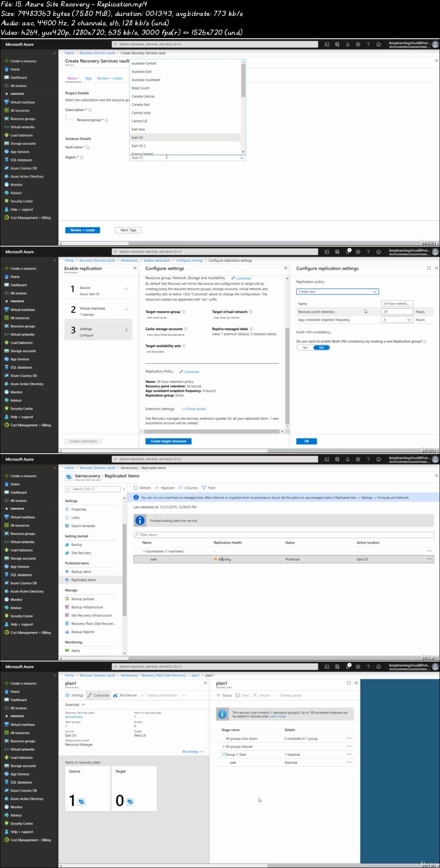Click the blue Review + create button
The image size is (440, 868).
[82, 230]
